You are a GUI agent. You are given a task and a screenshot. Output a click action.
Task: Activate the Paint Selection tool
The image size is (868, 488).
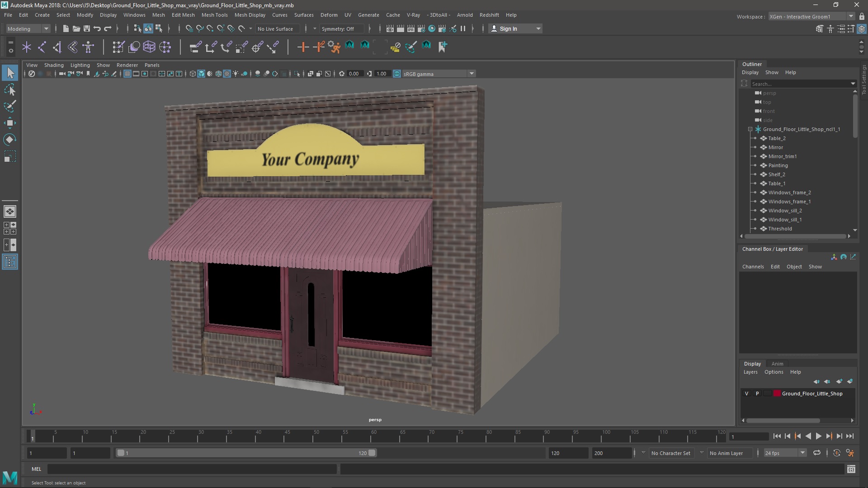(10, 107)
